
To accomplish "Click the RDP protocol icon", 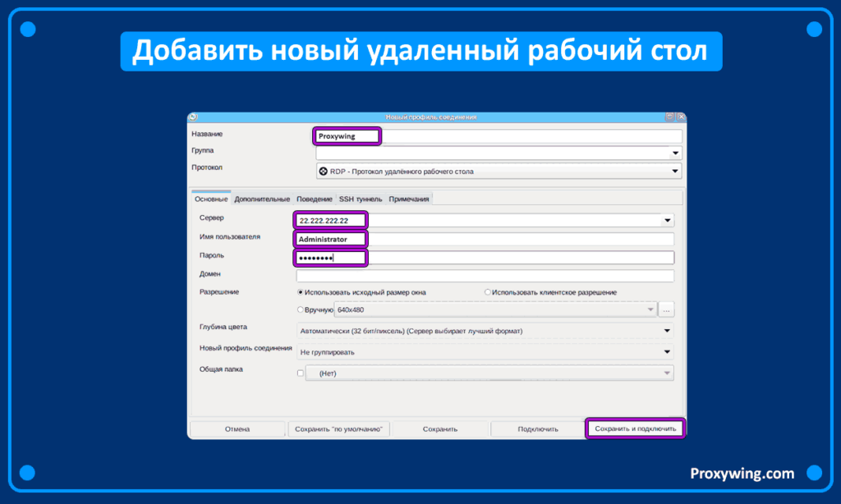I will click(x=324, y=172).
